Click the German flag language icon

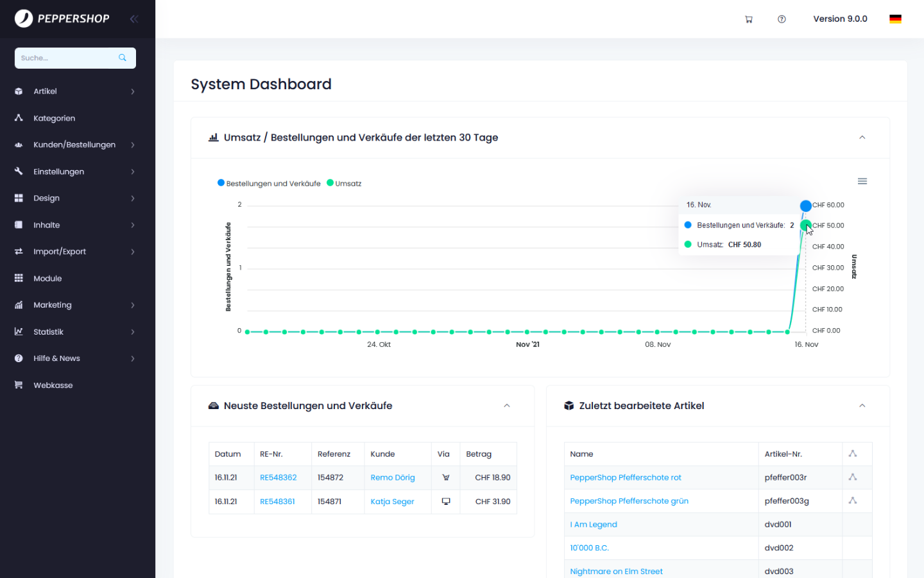(895, 19)
